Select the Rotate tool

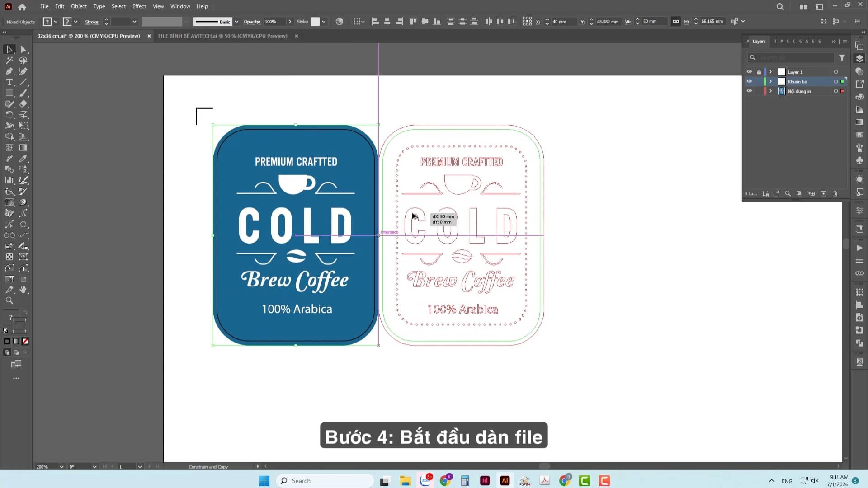(x=9, y=115)
